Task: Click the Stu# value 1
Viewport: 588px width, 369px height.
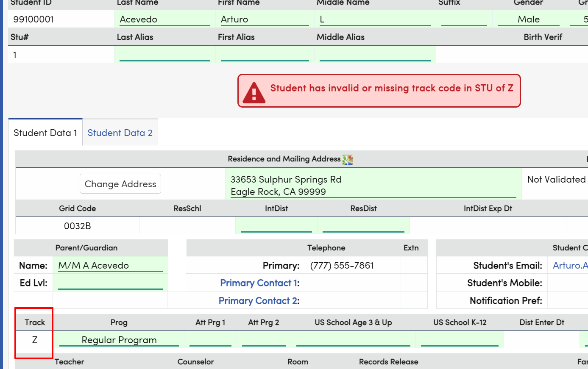Action: [x=15, y=55]
